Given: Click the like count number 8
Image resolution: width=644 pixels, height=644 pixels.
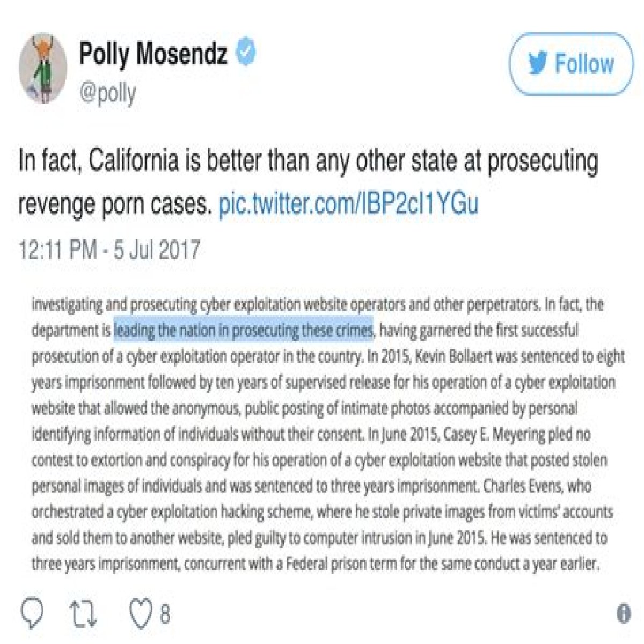Looking at the screenshot, I should click(165, 613).
